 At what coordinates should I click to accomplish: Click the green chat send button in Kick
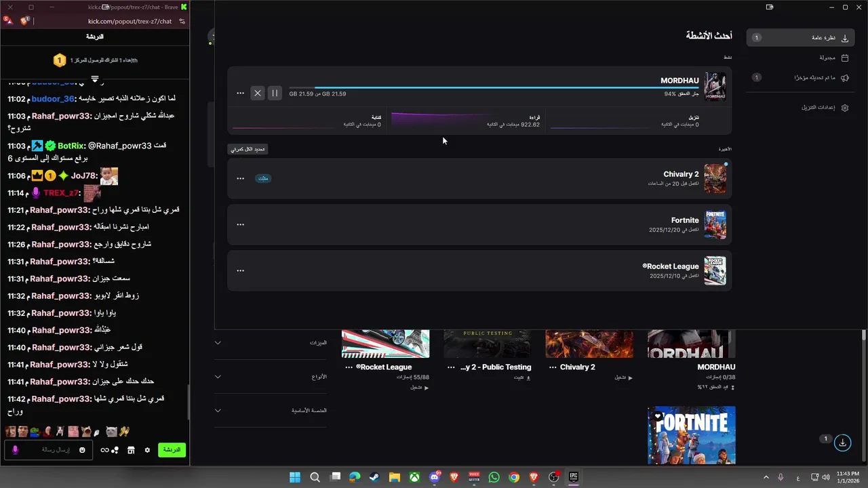click(x=172, y=450)
